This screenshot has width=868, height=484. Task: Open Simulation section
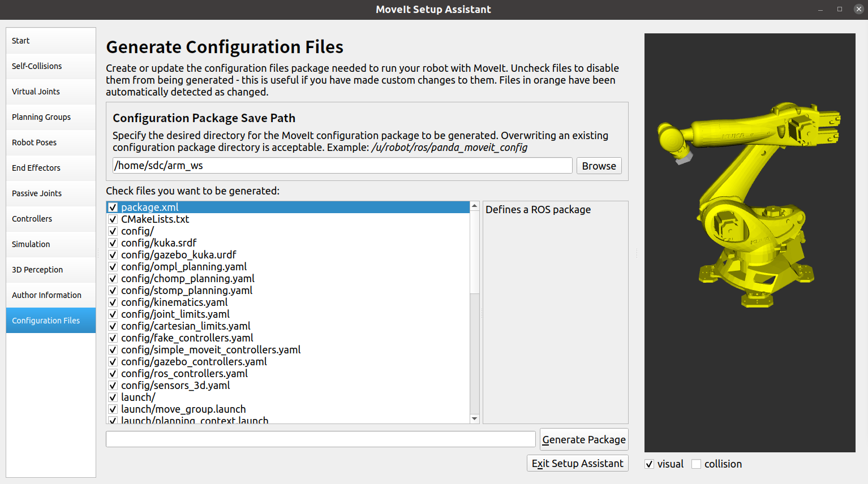[x=51, y=244]
